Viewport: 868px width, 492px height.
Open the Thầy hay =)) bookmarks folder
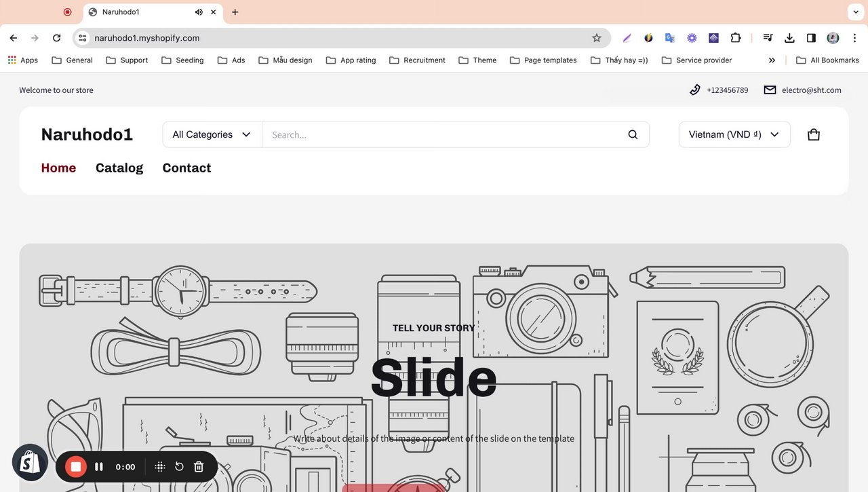pyautogui.click(x=619, y=60)
